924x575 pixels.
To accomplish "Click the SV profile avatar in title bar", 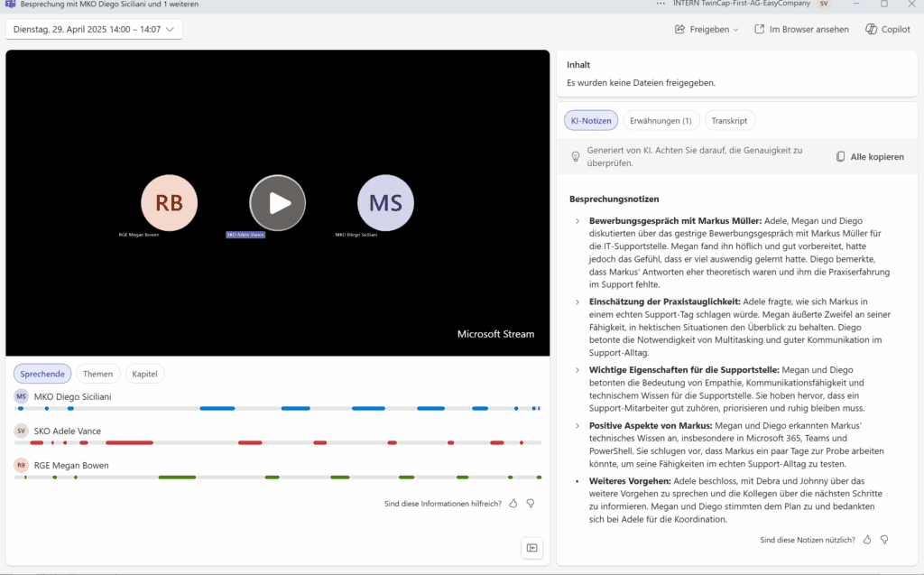I will (824, 4).
